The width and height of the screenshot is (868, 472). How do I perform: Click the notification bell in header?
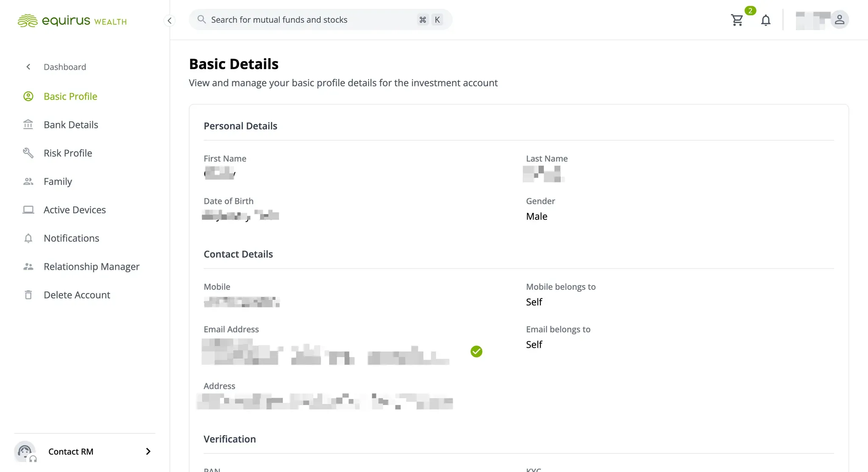(765, 20)
